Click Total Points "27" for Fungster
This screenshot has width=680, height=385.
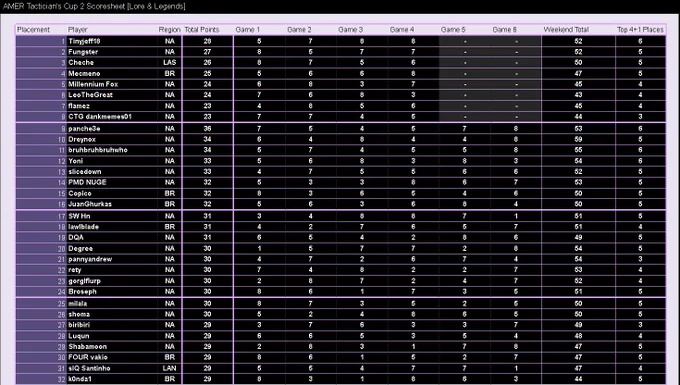click(x=207, y=52)
